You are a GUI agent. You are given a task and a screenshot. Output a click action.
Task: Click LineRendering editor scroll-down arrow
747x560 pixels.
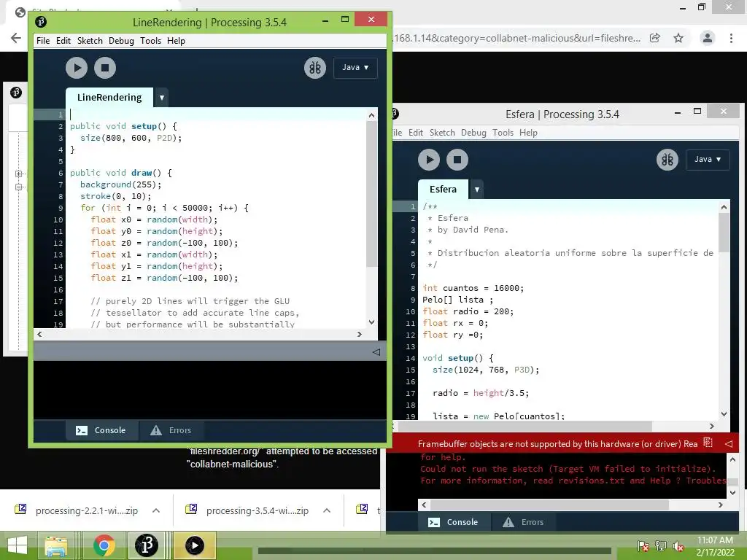pos(371,322)
